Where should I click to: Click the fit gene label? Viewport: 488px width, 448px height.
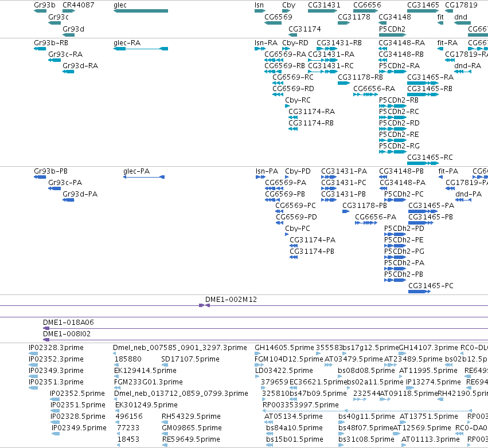tap(440, 17)
